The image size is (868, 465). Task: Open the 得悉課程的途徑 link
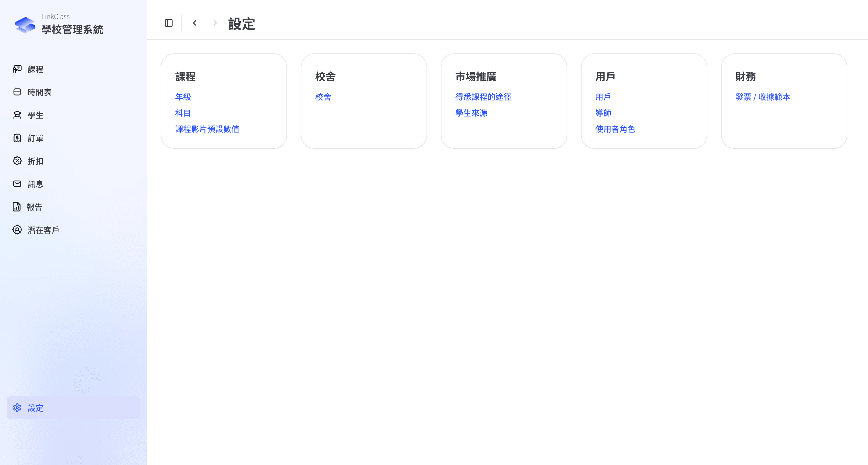[483, 97]
